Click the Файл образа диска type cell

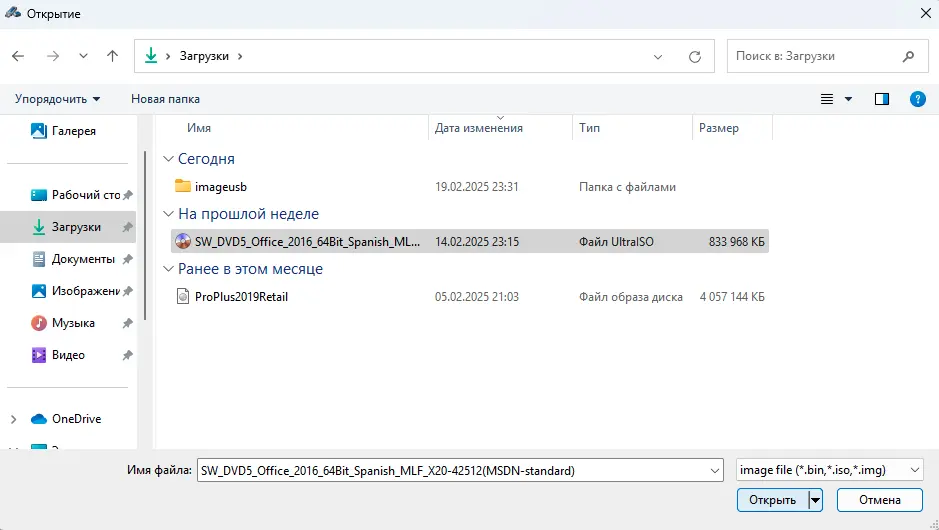[x=631, y=296]
